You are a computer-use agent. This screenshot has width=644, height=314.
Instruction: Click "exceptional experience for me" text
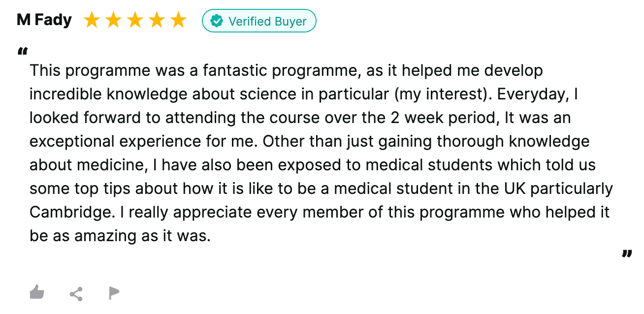click(143, 141)
